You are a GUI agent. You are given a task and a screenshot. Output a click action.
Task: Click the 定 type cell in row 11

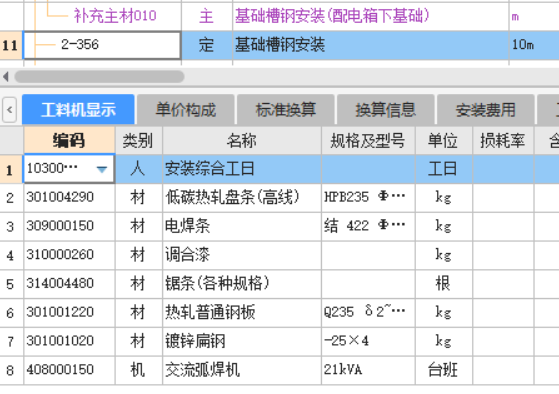point(207,45)
